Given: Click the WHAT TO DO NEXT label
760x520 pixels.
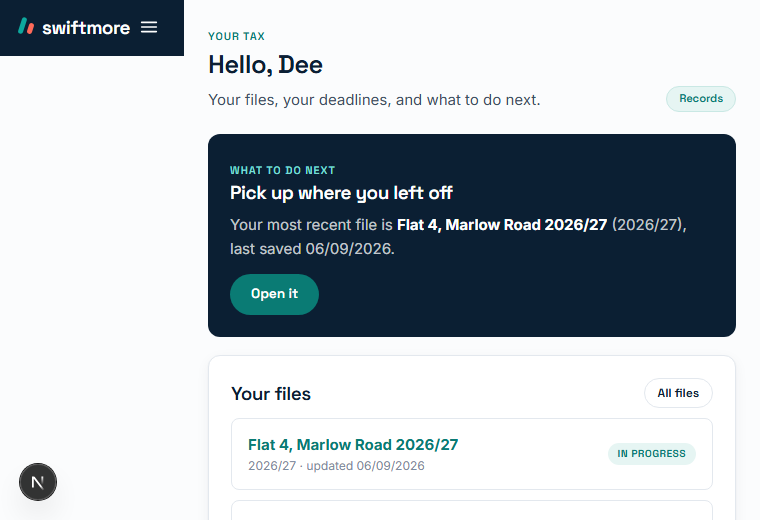Looking at the screenshot, I should tap(283, 171).
